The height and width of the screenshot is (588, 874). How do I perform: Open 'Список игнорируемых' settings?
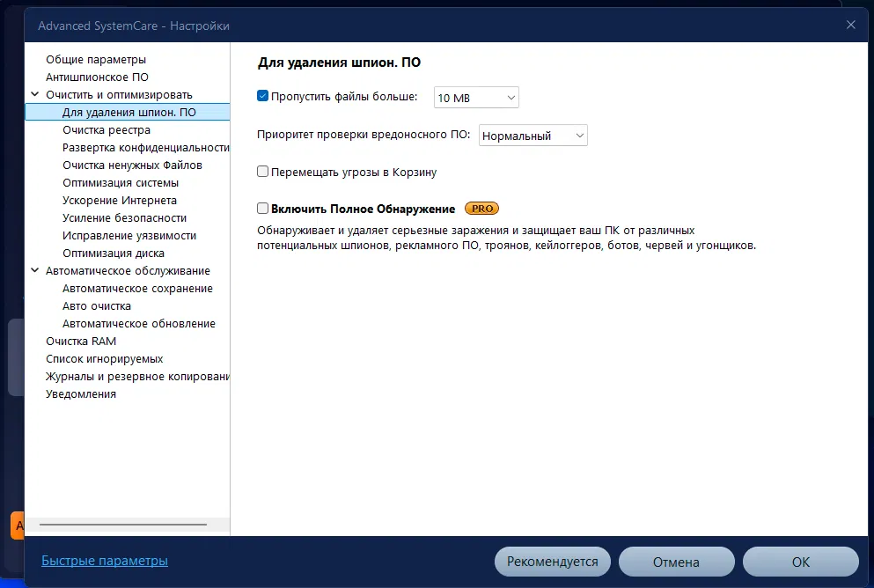pyautogui.click(x=104, y=359)
